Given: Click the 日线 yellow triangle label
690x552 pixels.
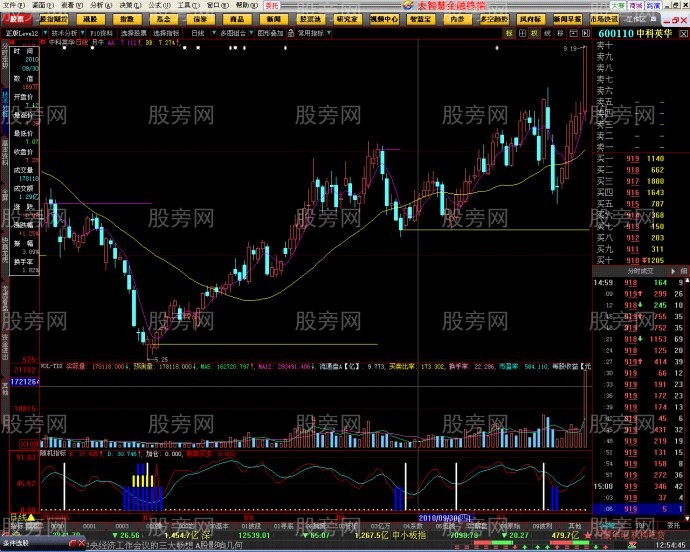Looking at the screenshot, I should [22, 518].
